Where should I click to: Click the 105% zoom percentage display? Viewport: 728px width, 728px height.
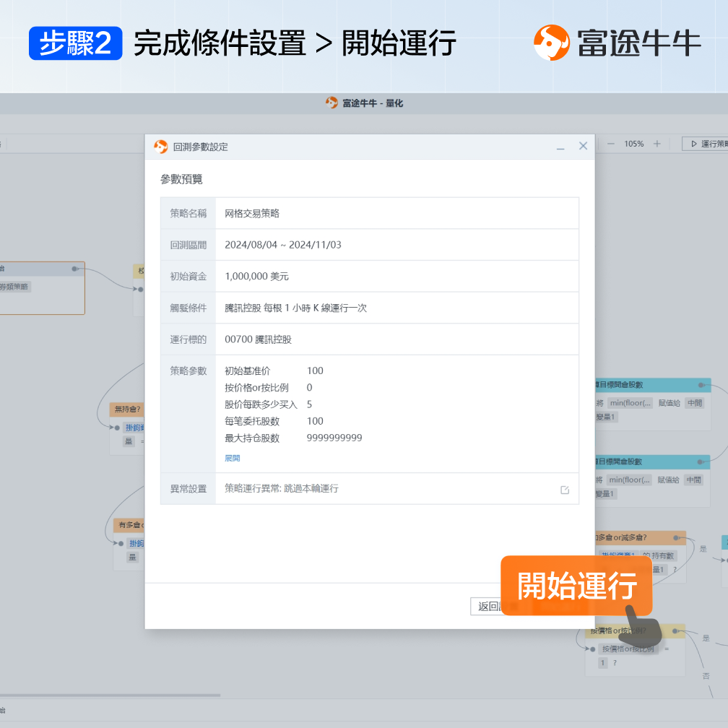(x=633, y=143)
